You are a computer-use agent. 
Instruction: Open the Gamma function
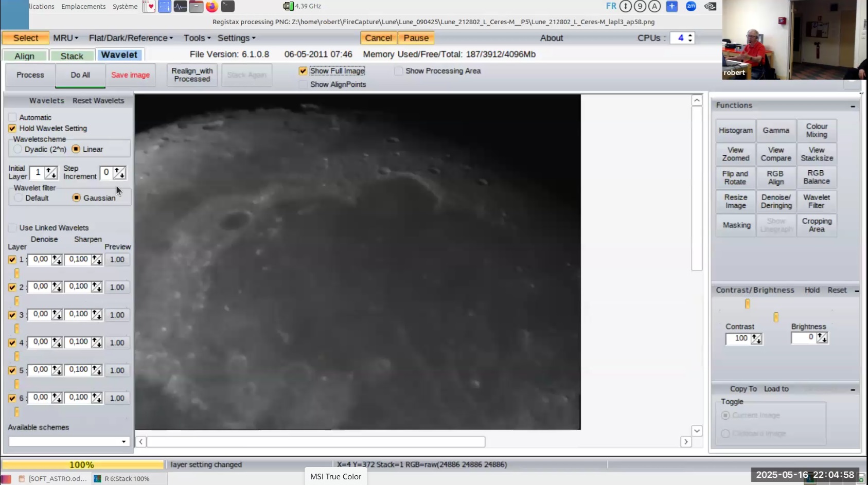(776, 131)
